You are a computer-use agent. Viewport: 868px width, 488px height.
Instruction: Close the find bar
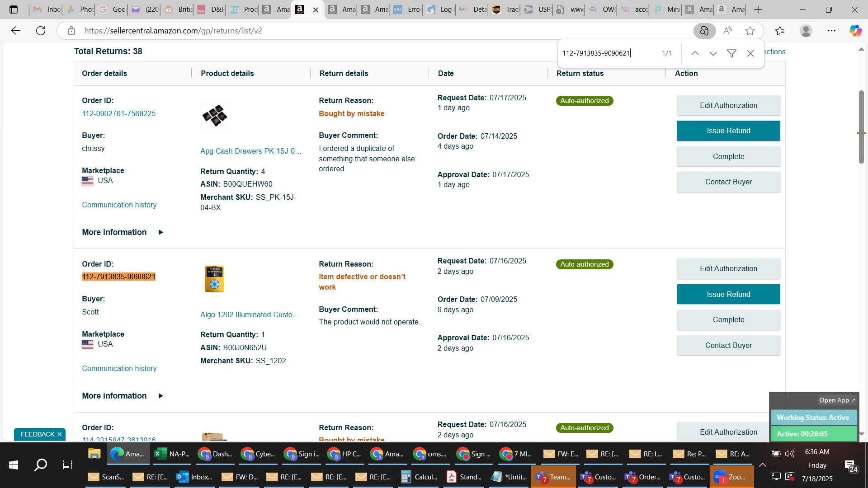(750, 53)
